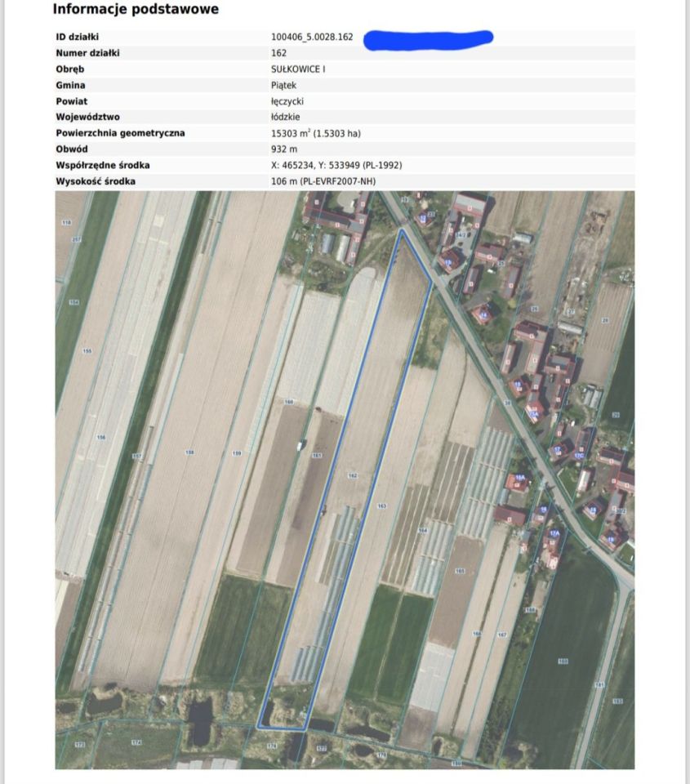The width and height of the screenshot is (690, 784).
Task: Select the 'ID działki' row label
Action: pyautogui.click(x=78, y=37)
